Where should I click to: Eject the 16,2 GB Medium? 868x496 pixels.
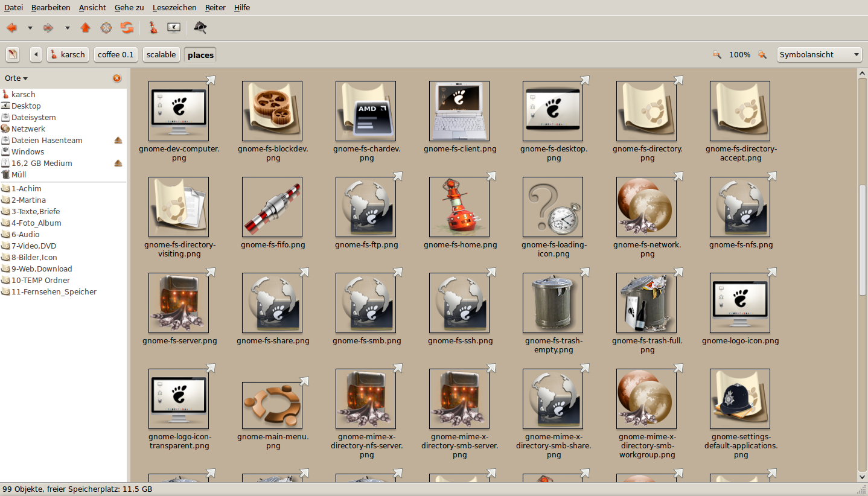pos(118,163)
